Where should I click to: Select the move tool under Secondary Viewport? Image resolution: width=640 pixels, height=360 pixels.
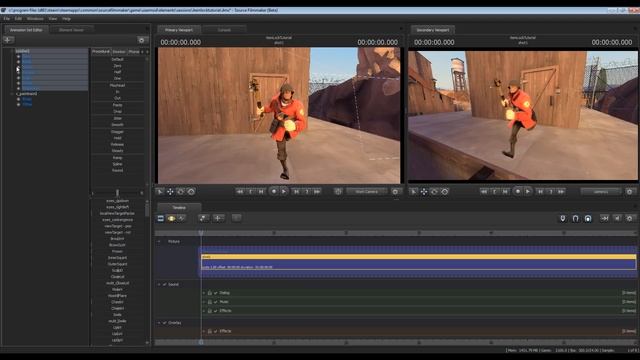coord(424,191)
